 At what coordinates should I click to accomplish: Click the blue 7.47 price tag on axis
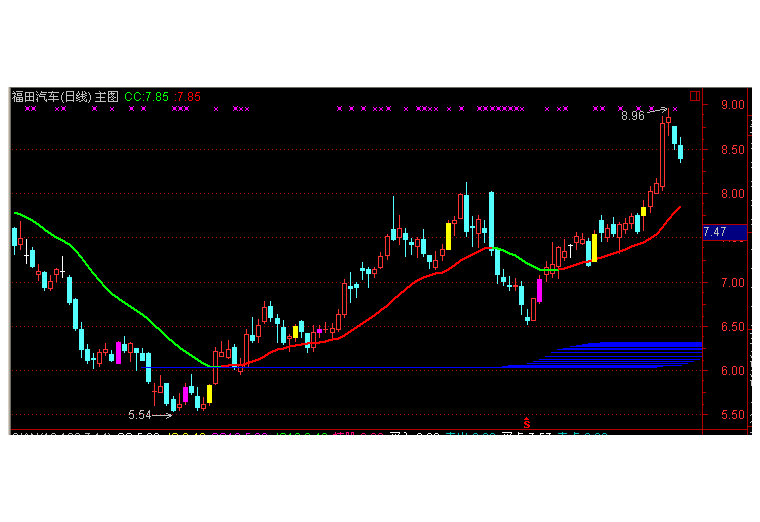coord(724,232)
